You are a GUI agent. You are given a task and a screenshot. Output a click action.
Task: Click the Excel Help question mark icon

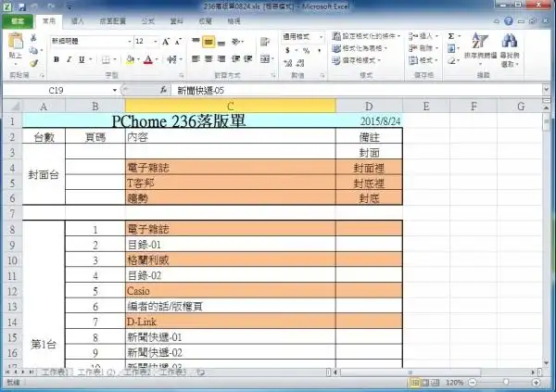tap(509, 21)
